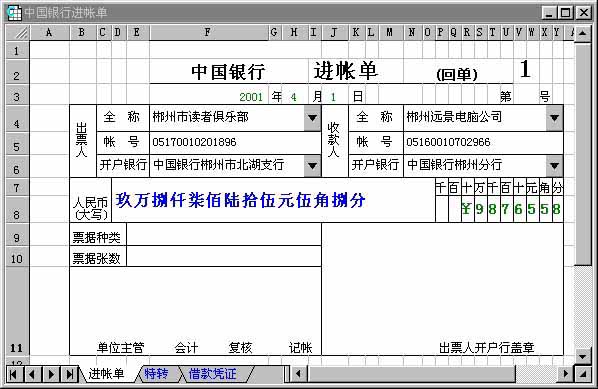This screenshot has width=598, height=389.
Task: Click the empty 票据张数 value cell
Action: [x=224, y=256]
